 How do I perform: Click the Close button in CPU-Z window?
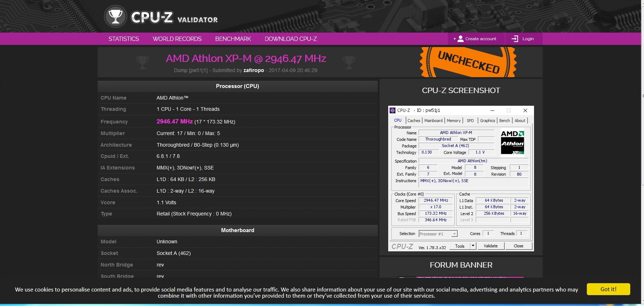[x=518, y=246]
